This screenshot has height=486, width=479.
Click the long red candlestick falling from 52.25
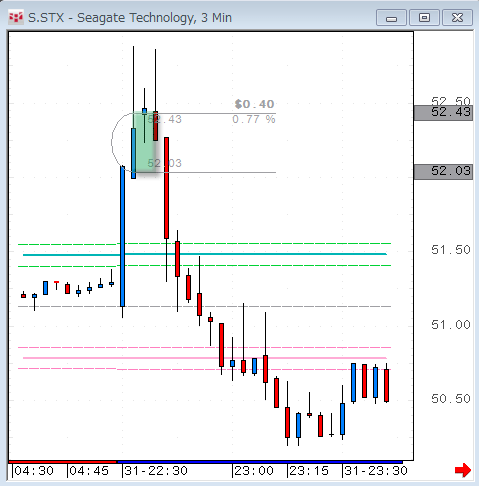tap(166, 188)
